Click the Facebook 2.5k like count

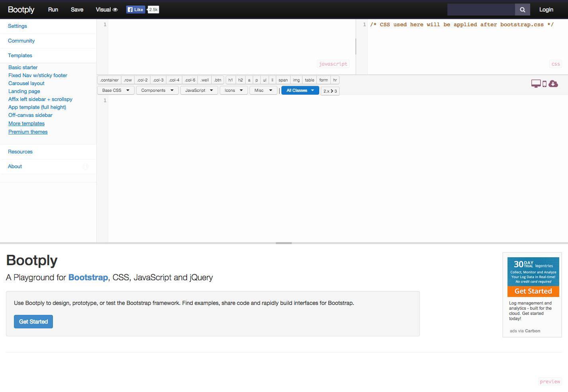tap(153, 10)
